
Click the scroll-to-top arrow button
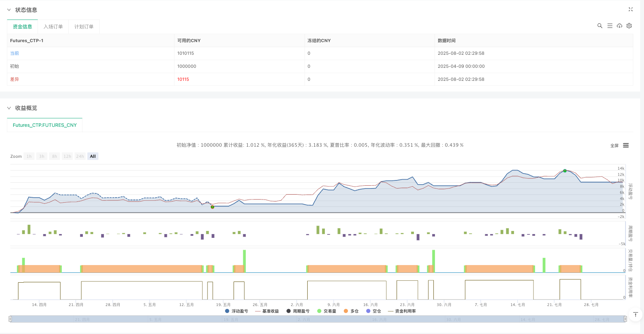(x=636, y=315)
